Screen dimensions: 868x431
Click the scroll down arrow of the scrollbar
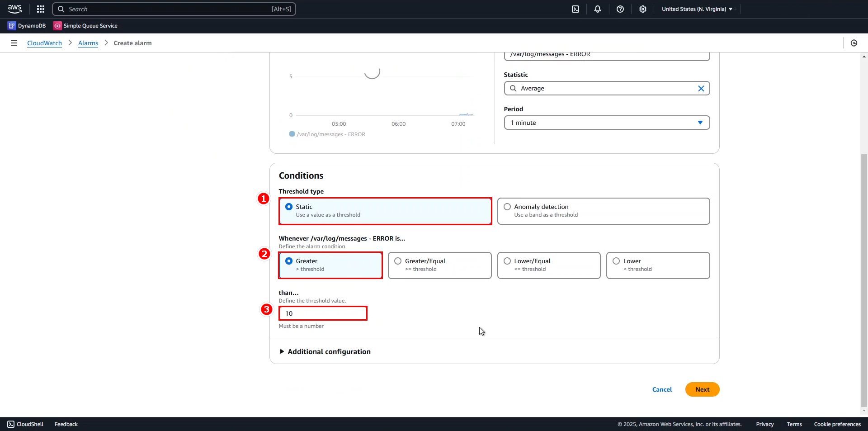tap(864, 411)
